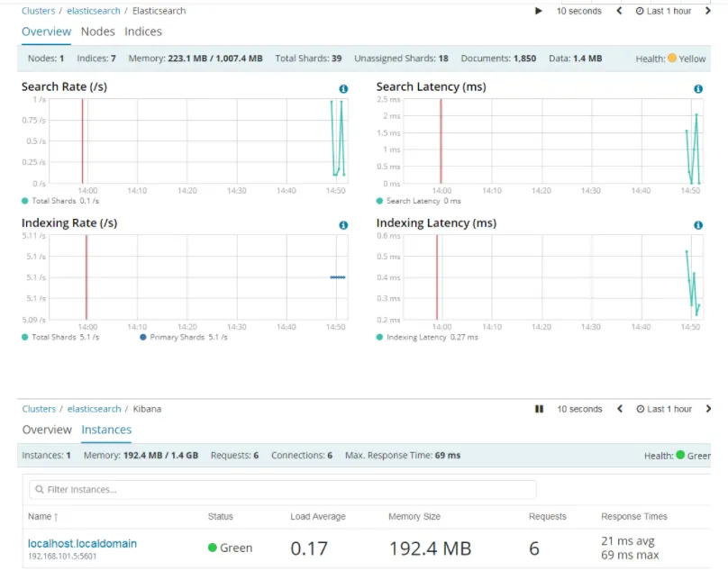728x580 pixels.
Task: Open Search Rate chart info icon
Action: (x=343, y=88)
